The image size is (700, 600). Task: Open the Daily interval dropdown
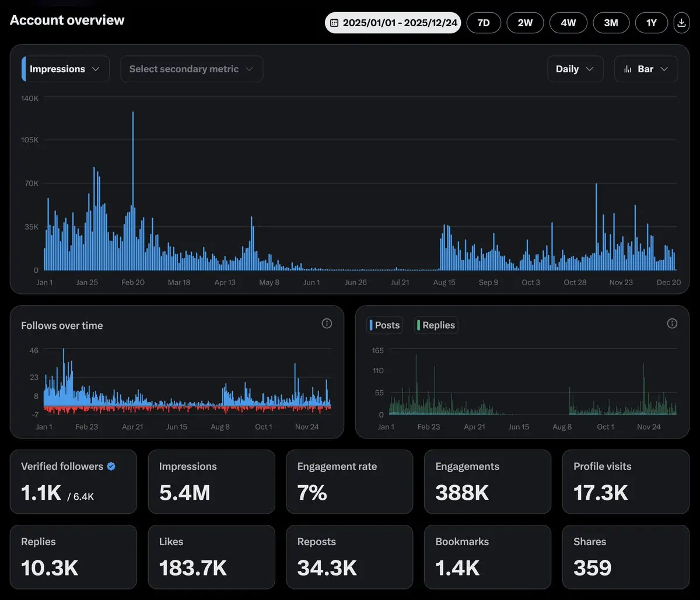(575, 69)
